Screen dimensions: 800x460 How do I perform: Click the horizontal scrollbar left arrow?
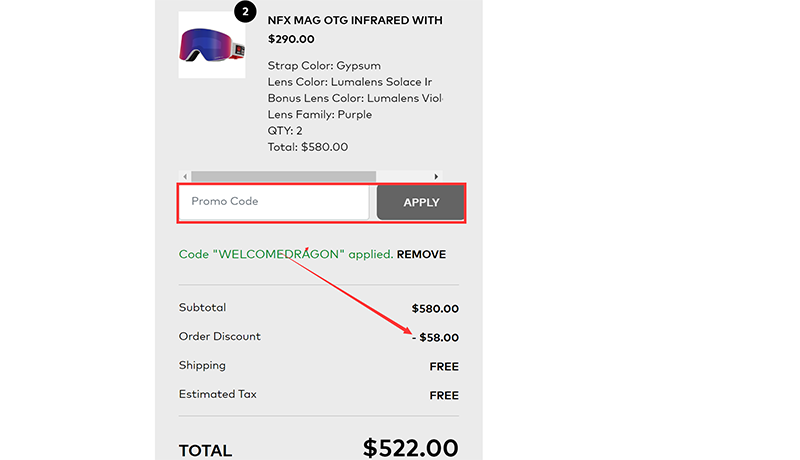click(x=185, y=177)
